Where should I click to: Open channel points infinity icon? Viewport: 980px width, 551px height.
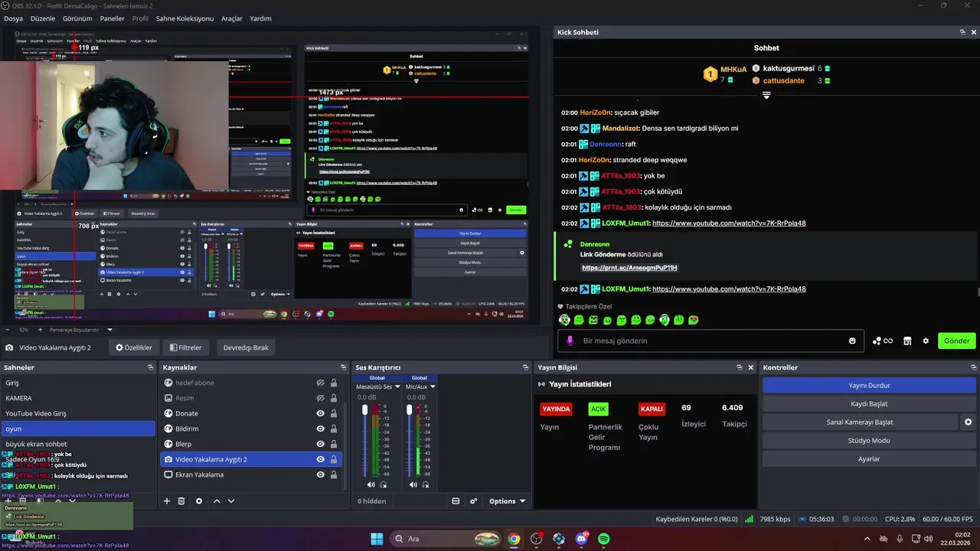883,341
